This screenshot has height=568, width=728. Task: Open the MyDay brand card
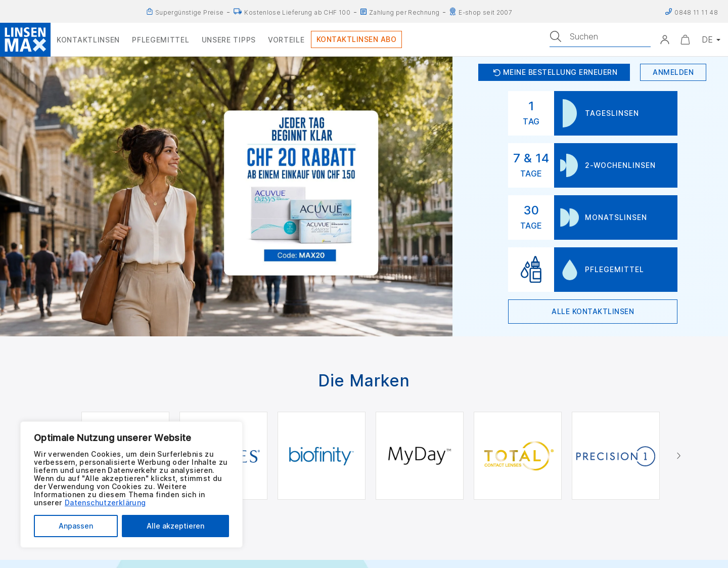[420, 456]
